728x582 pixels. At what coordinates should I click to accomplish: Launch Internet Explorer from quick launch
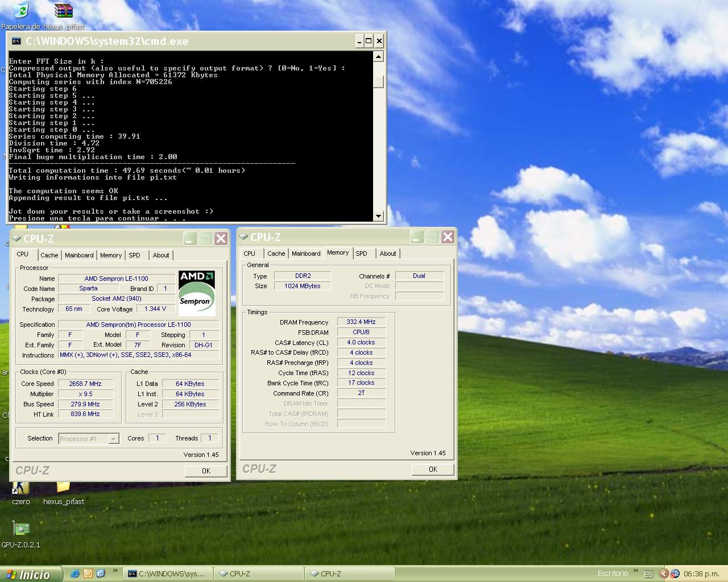75,573
